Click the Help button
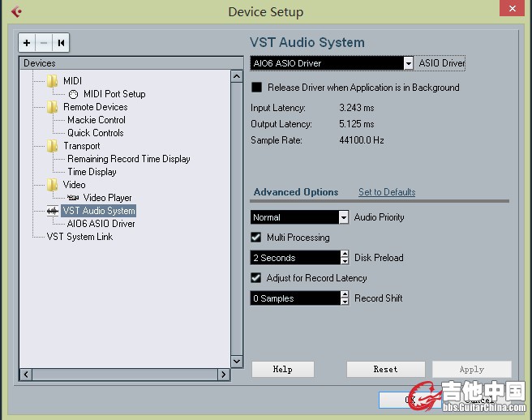The image size is (532, 420). 282,369
